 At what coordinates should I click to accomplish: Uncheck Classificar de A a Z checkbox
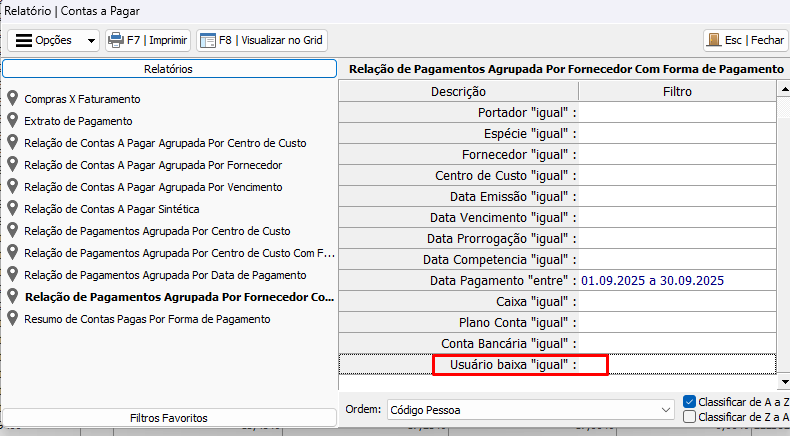tap(689, 402)
